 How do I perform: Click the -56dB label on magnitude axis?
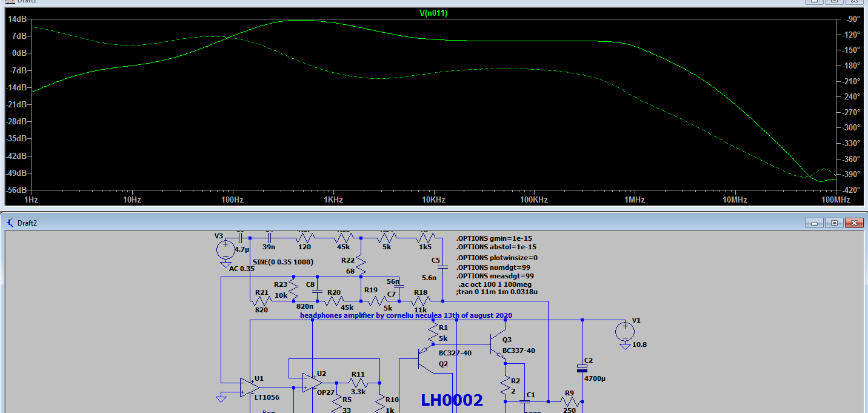17,190
